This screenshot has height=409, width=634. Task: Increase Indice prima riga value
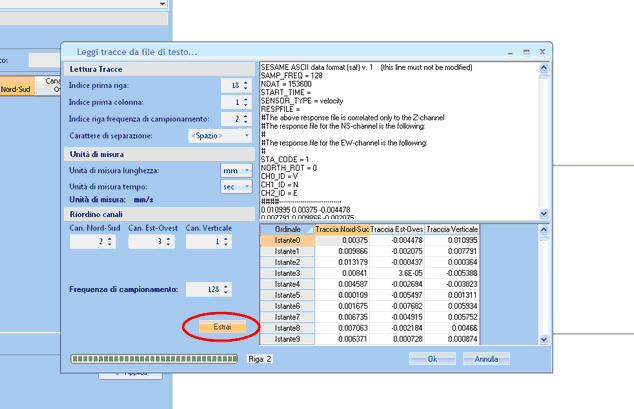(245, 82)
